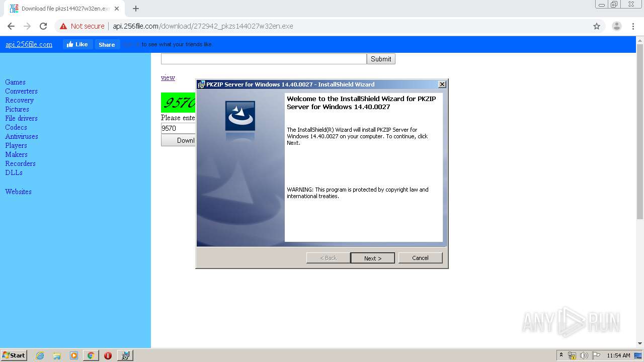Open a new tab with the plus icon
The height and width of the screenshot is (362, 644).
tap(136, 9)
